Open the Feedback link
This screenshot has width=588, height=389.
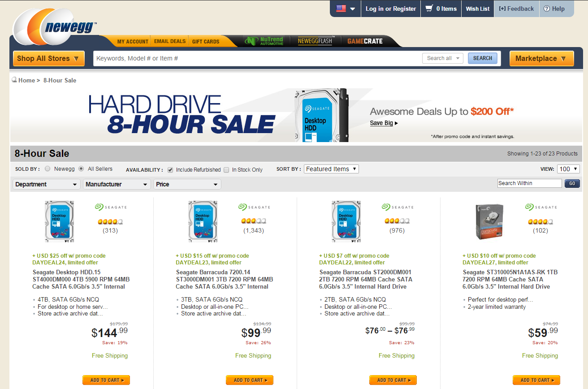click(516, 9)
